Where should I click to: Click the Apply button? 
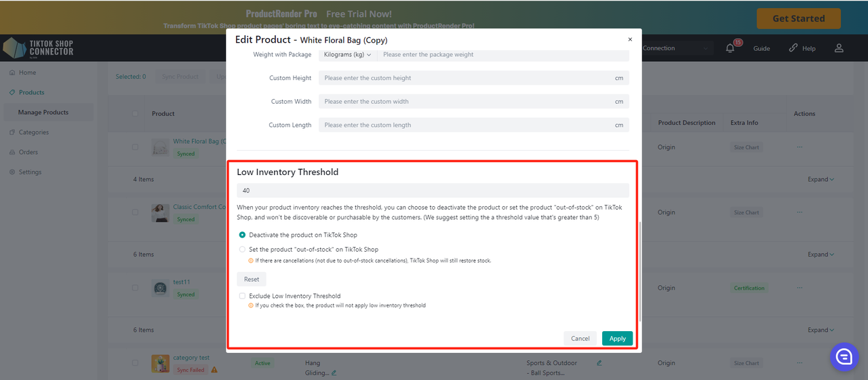coord(617,339)
